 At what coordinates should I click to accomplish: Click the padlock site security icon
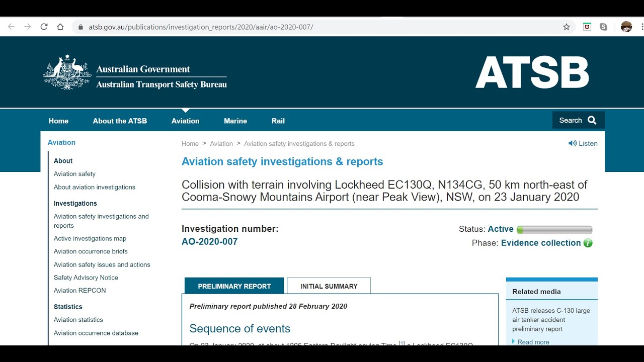(x=80, y=27)
